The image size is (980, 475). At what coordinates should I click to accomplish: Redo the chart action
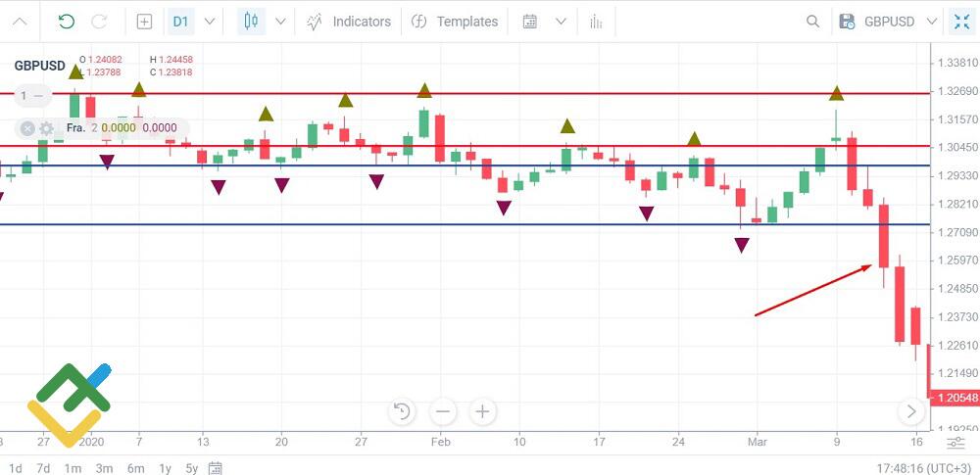coord(99,22)
